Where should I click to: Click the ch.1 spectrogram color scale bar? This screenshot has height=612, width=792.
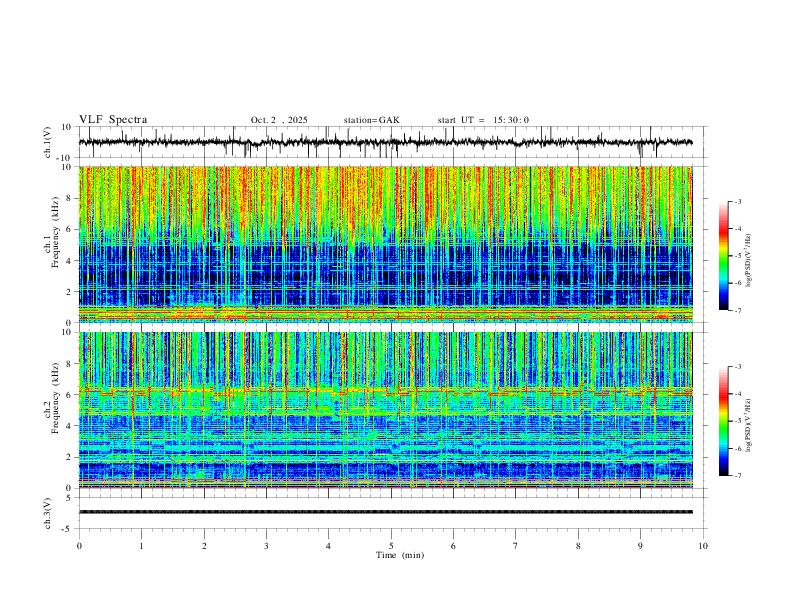(x=723, y=256)
